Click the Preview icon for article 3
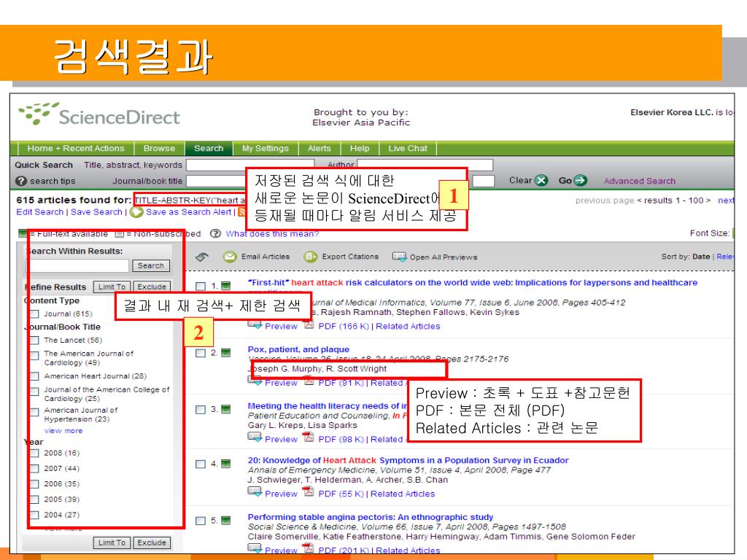The height and width of the screenshot is (560, 747). coord(255,437)
